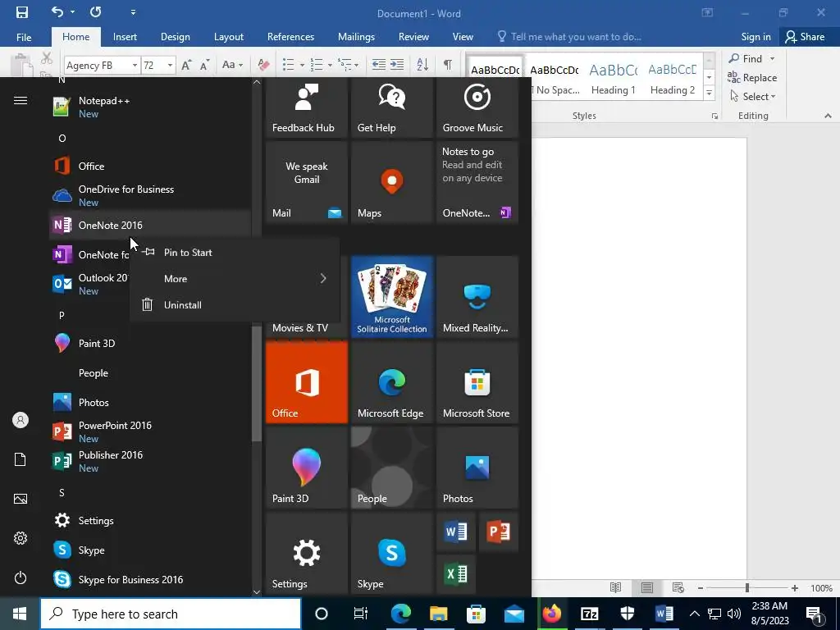Click the Share button in Word
The image size is (840, 630).
(x=806, y=37)
